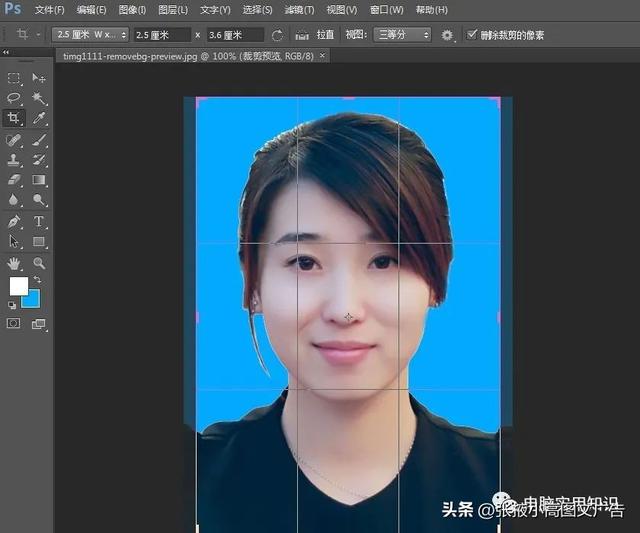Open the 图像(I) menu
The width and height of the screenshot is (640, 533).
132,10
